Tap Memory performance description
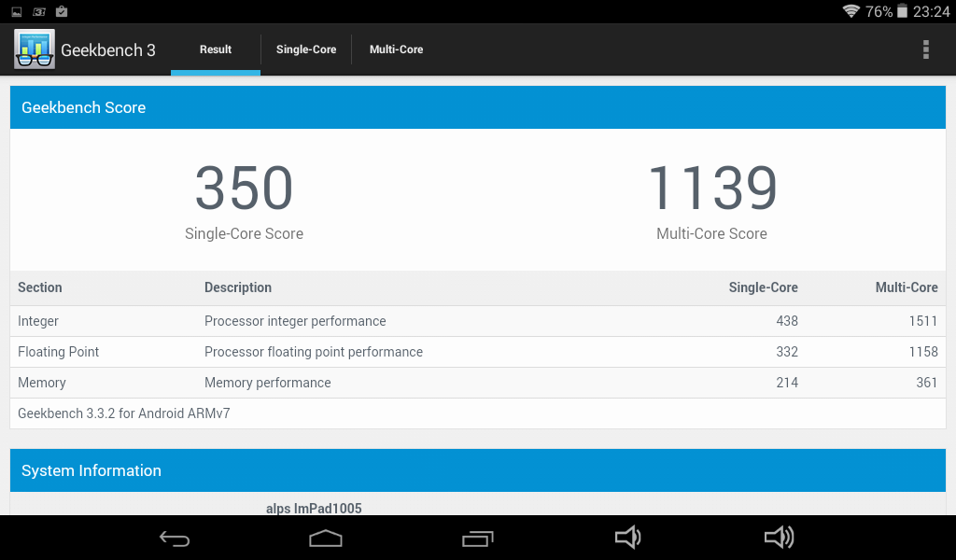The width and height of the screenshot is (956, 560). (x=268, y=383)
